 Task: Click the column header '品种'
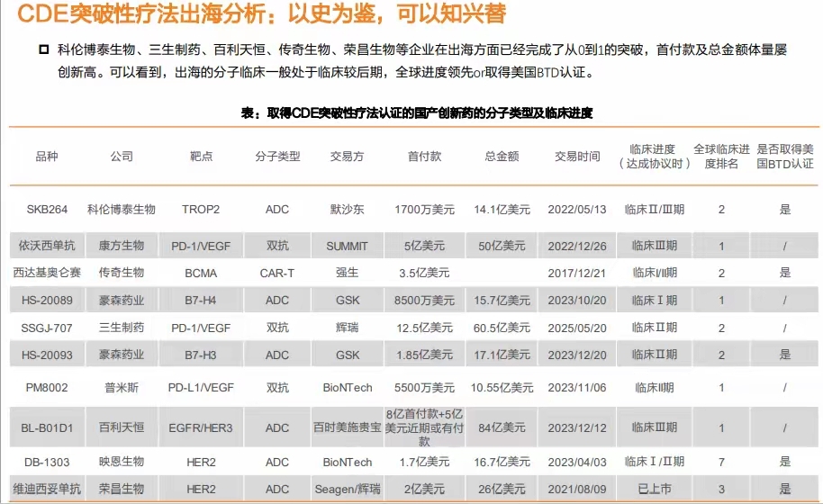[x=47, y=157]
